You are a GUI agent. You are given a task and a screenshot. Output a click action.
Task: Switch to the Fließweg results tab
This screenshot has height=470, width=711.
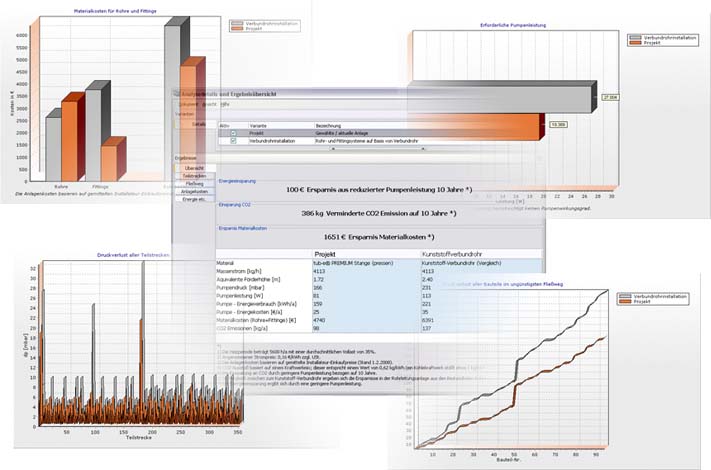[x=194, y=183]
